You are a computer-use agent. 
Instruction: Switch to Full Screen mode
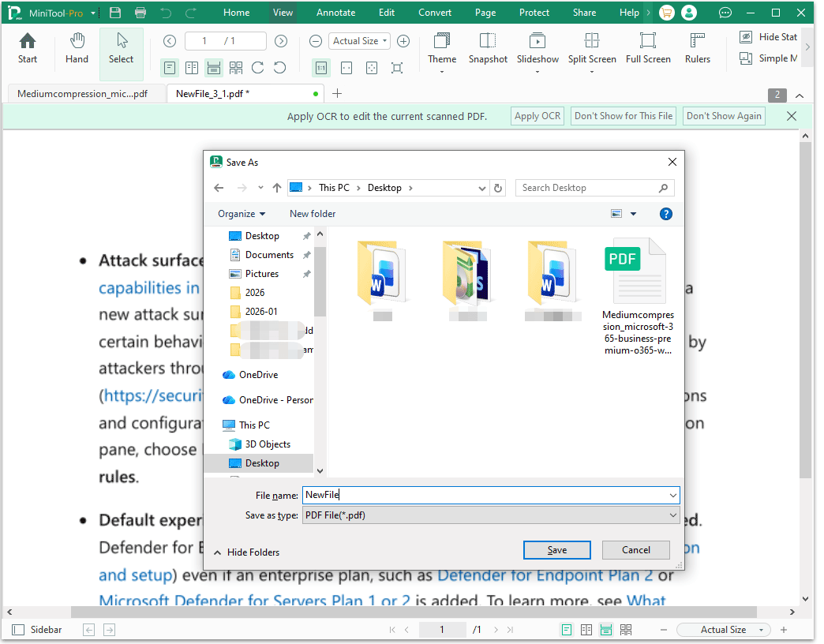(648, 49)
